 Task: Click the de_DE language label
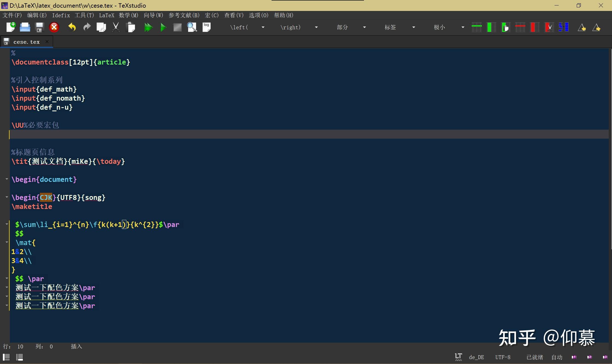tap(476, 357)
